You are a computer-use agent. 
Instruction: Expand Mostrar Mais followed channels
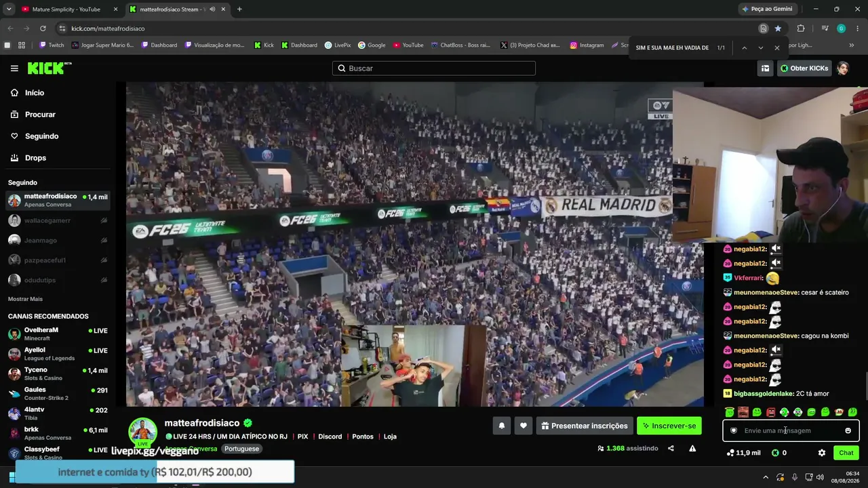point(25,299)
